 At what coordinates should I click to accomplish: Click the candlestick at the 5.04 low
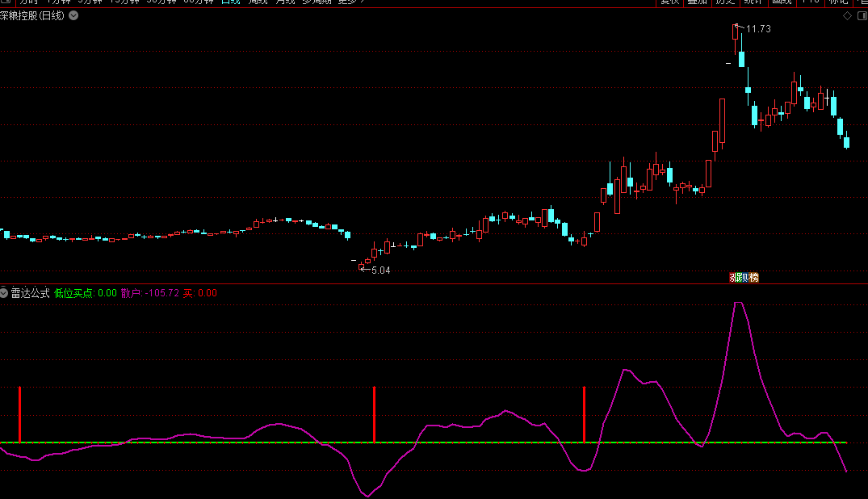362,267
